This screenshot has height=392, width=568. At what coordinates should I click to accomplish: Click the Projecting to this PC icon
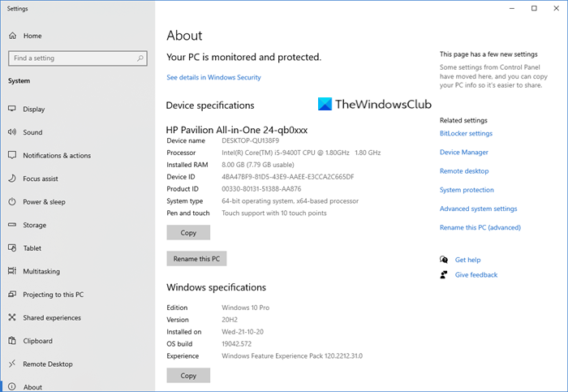click(x=12, y=294)
